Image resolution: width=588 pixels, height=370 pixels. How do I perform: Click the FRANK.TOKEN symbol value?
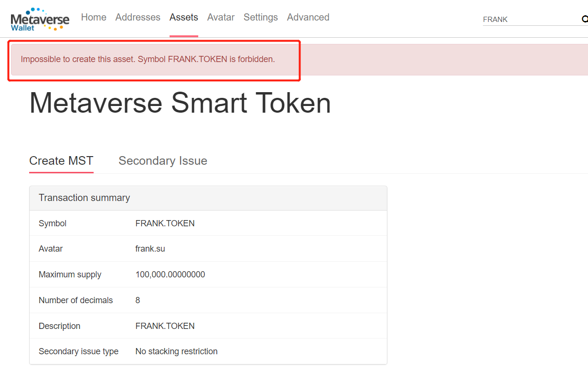coord(165,223)
